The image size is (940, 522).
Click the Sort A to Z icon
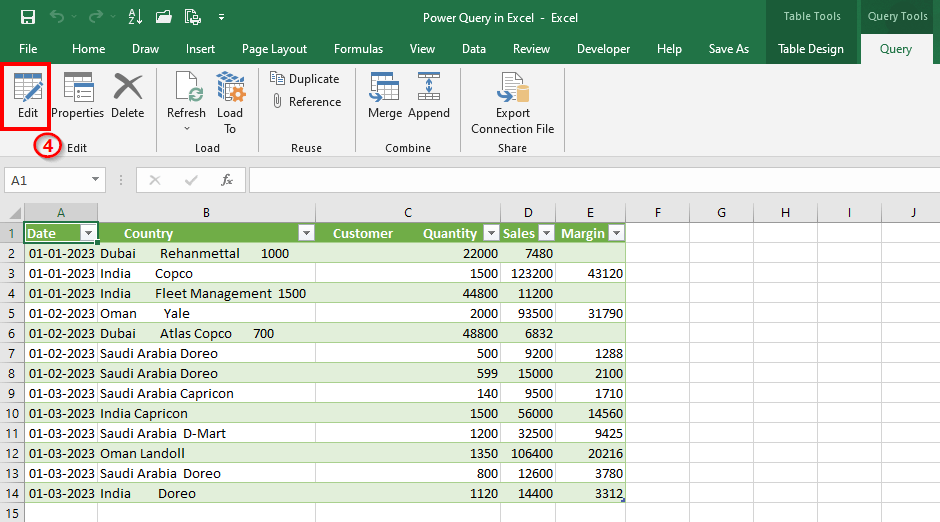click(135, 17)
